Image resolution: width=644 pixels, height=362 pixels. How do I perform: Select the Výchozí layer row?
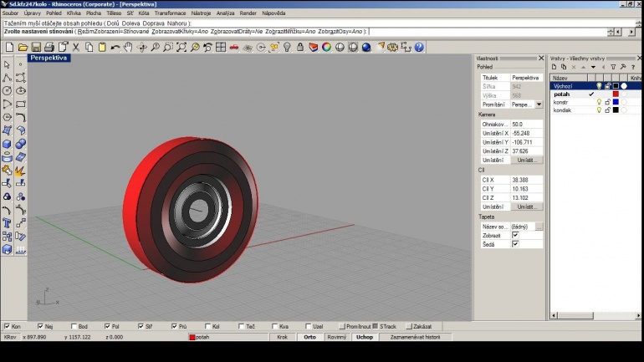pyautogui.click(x=595, y=86)
